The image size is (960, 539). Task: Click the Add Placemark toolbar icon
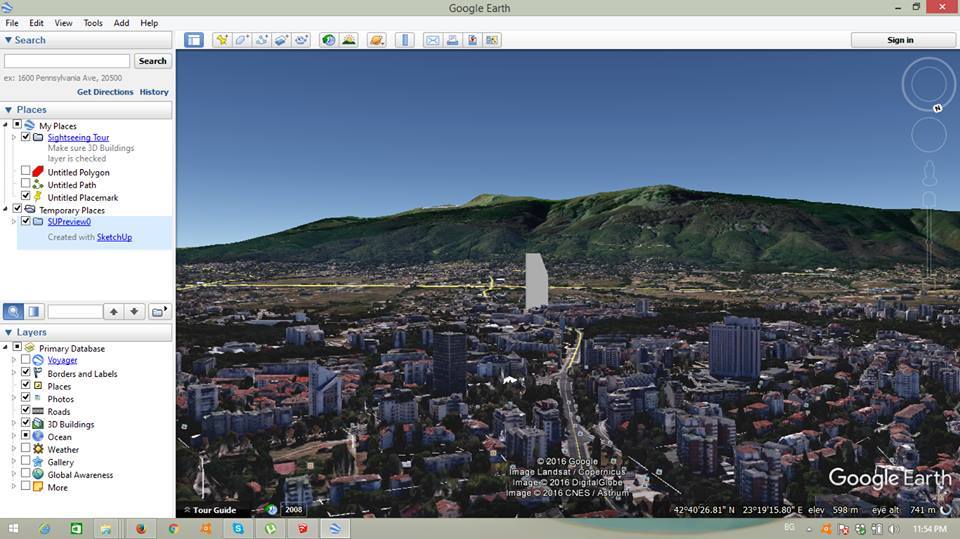tap(220, 40)
